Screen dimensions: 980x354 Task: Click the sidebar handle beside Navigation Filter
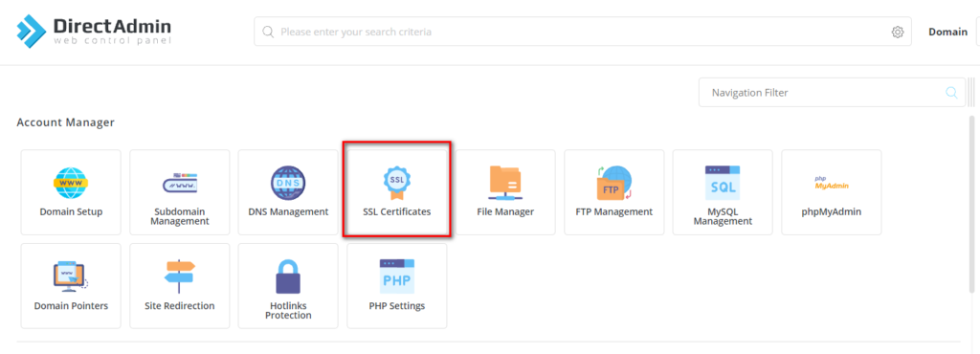click(970, 93)
